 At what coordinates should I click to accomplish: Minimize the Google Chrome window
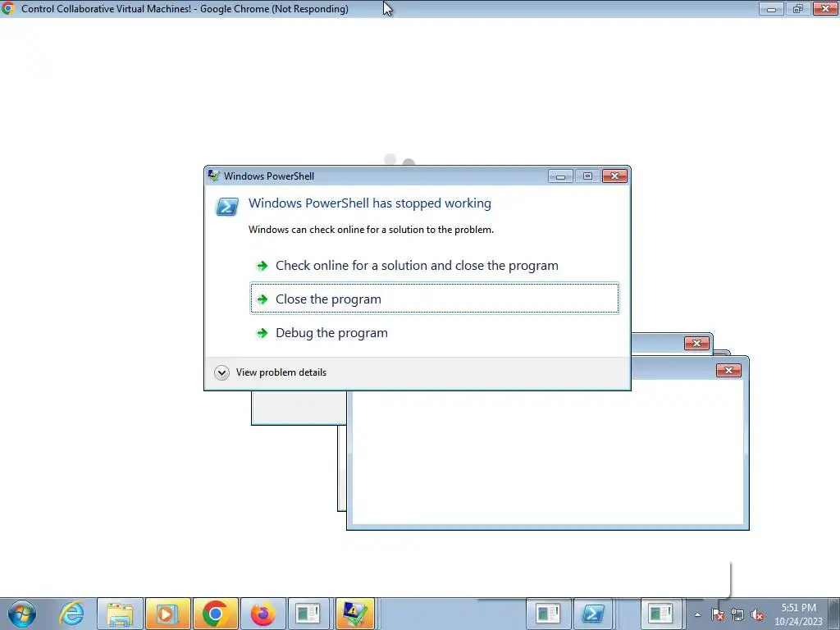point(771,8)
